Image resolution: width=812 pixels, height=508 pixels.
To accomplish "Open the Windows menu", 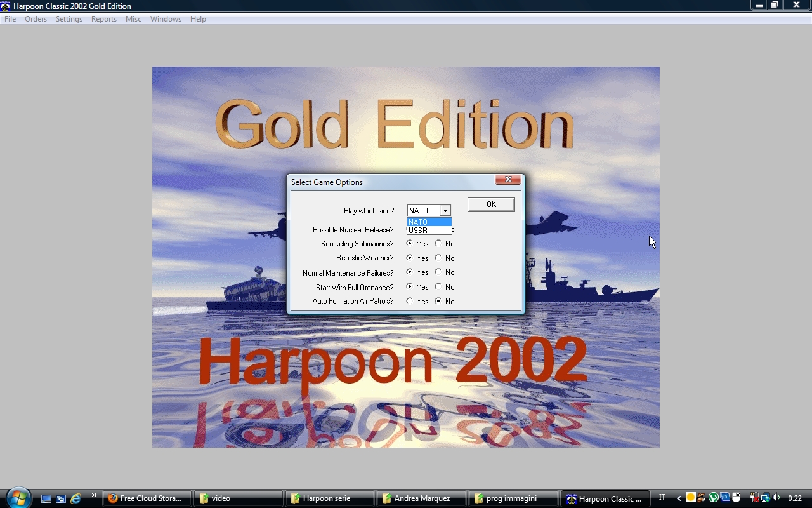I will [x=166, y=19].
